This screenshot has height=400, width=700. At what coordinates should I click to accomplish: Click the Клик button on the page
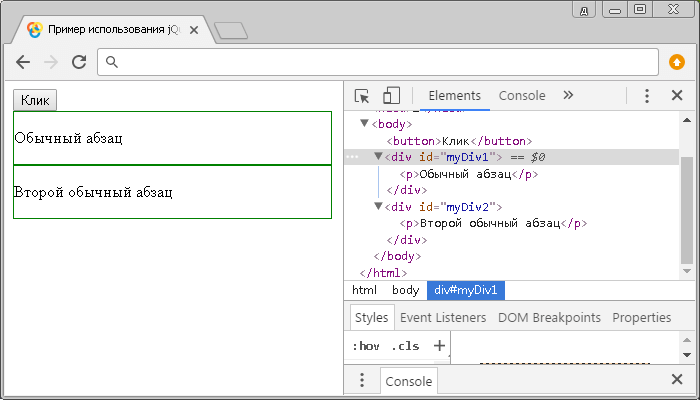[x=35, y=100]
